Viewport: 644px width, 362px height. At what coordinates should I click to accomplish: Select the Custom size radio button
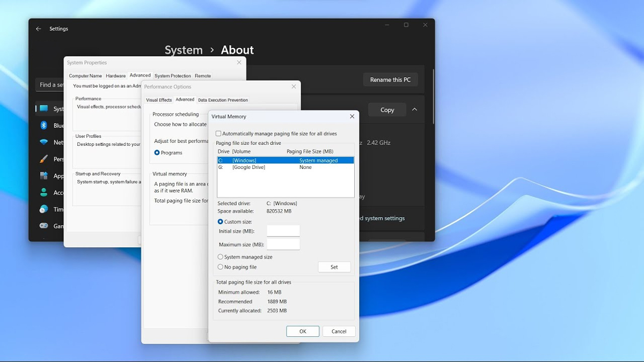[x=221, y=221]
